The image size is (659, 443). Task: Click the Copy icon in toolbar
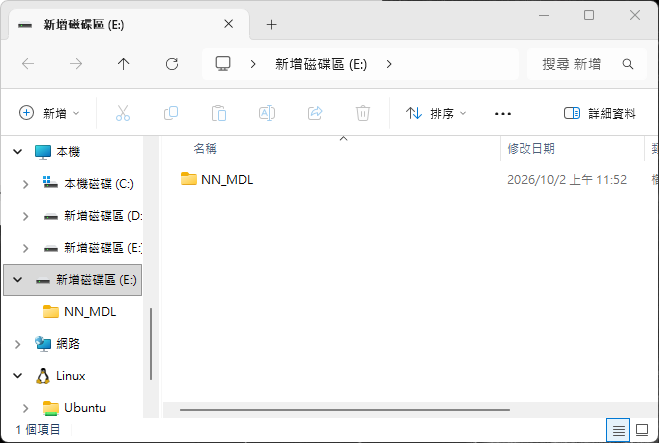click(x=171, y=113)
